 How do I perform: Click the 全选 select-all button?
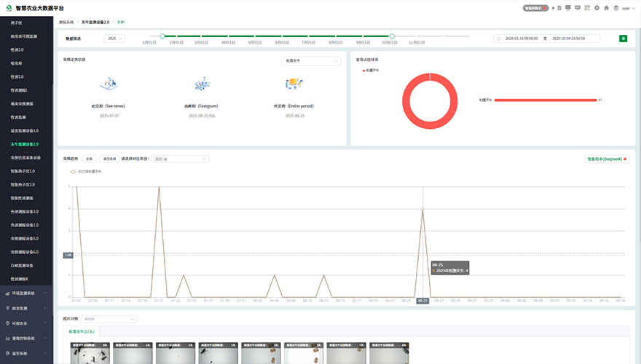[89, 158]
